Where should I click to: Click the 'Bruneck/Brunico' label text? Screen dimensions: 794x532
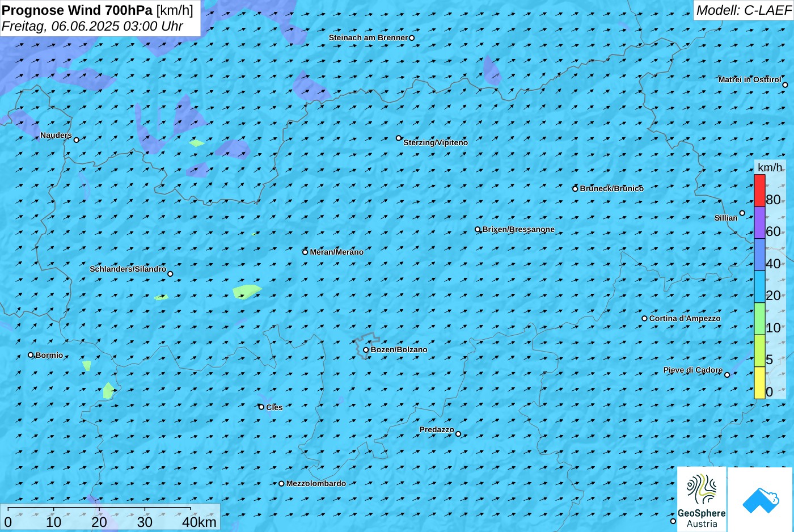[x=612, y=188]
